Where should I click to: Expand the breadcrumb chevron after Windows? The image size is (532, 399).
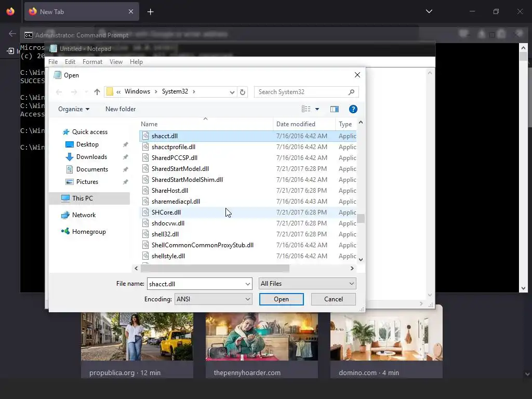pyautogui.click(x=156, y=91)
